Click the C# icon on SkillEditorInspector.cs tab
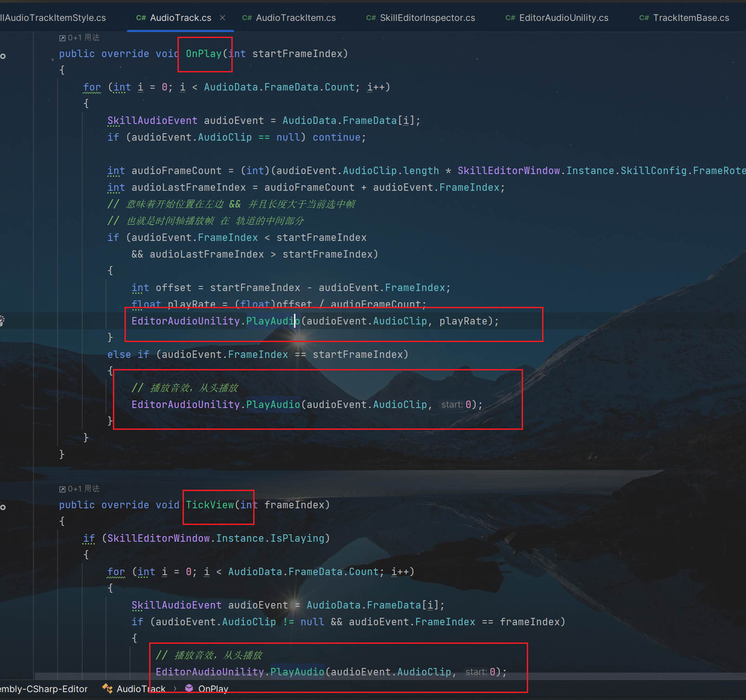This screenshot has width=746, height=700. (371, 18)
